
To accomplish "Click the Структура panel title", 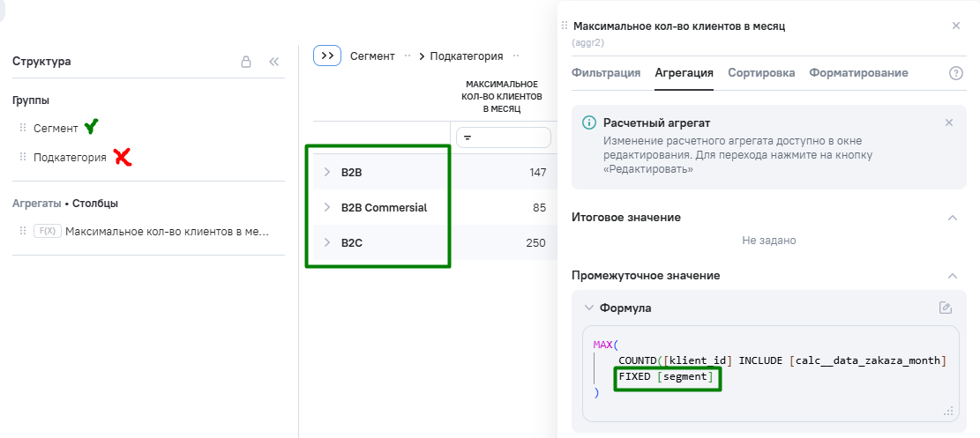I will pyautogui.click(x=41, y=61).
